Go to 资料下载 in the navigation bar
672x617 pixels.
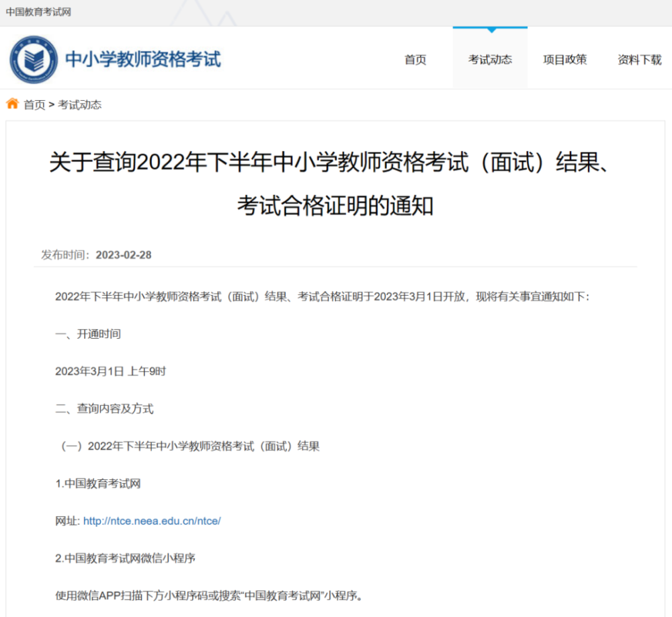640,60
